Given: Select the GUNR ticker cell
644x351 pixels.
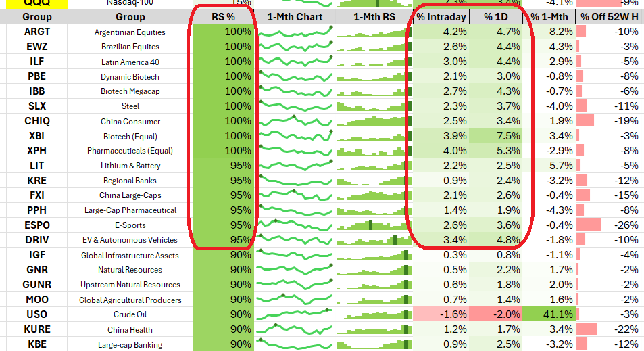Looking at the screenshot, I should 37,285.
